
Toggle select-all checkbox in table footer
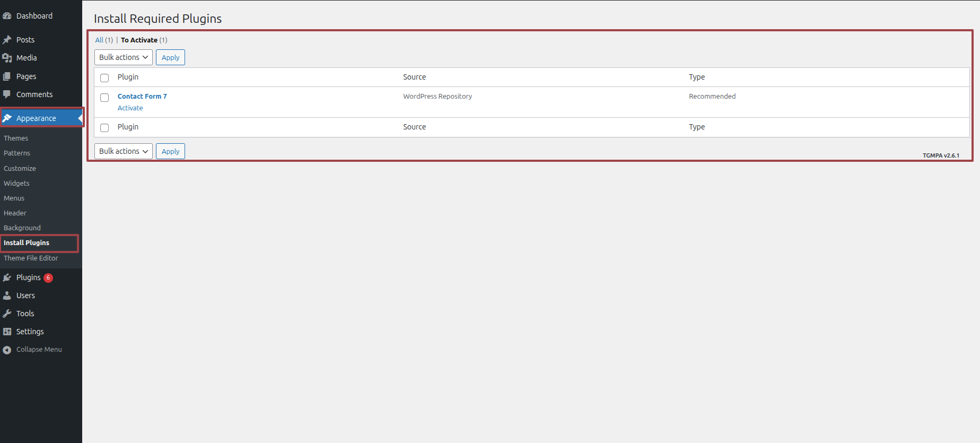(104, 128)
